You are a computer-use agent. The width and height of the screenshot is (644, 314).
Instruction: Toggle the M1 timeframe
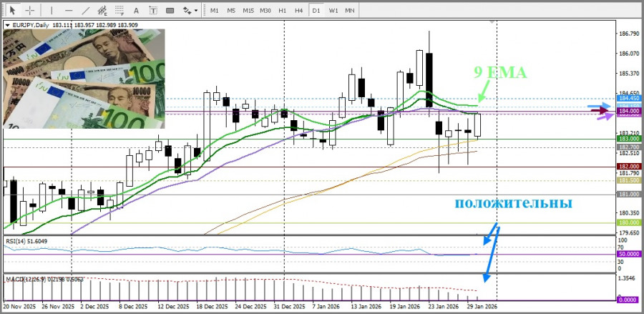tap(215, 11)
